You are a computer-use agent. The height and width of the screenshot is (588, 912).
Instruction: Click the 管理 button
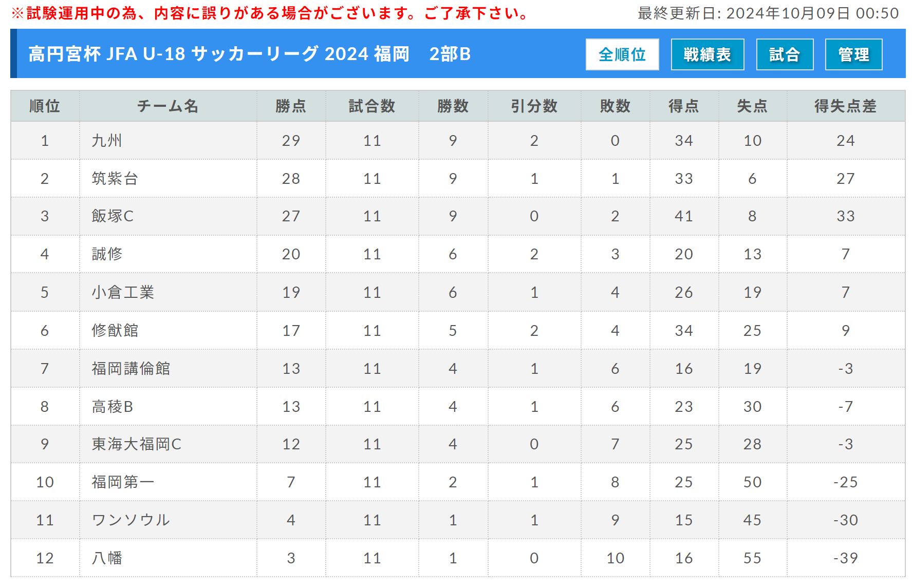(853, 54)
